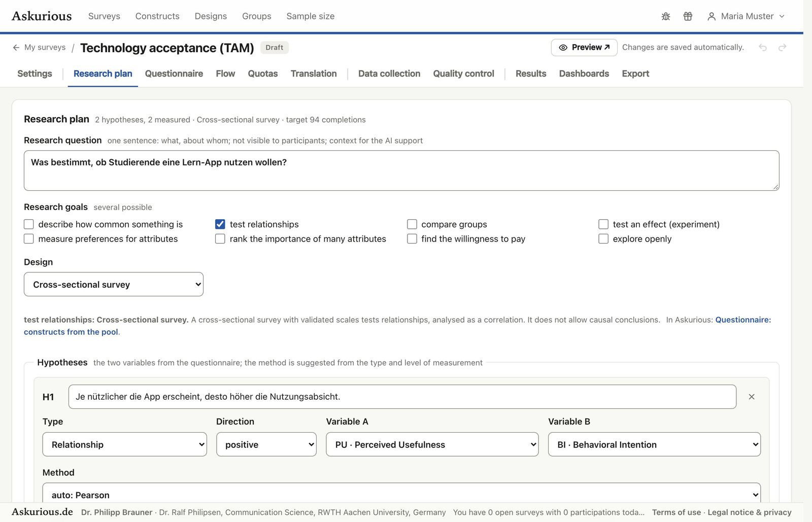This screenshot has width=812, height=522.
Task: Click the redo arrow icon
Action: [x=783, y=47]
